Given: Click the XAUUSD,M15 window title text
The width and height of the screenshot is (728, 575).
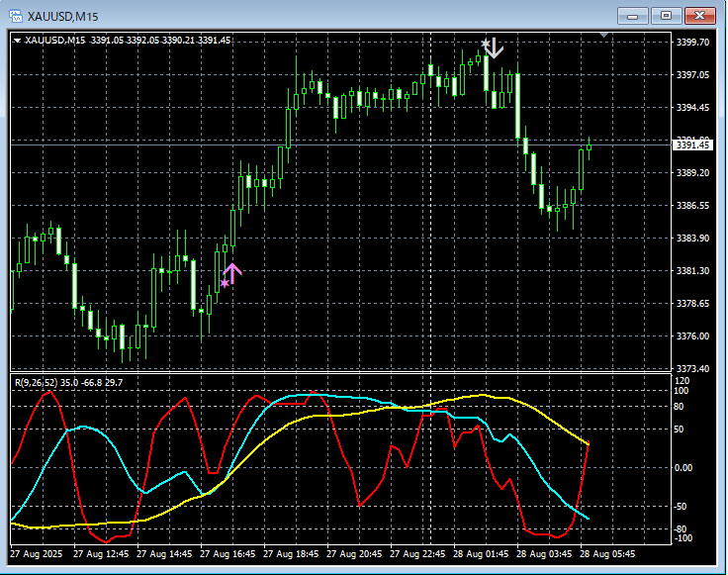Looking at the screenshot, I should [62, 17].
